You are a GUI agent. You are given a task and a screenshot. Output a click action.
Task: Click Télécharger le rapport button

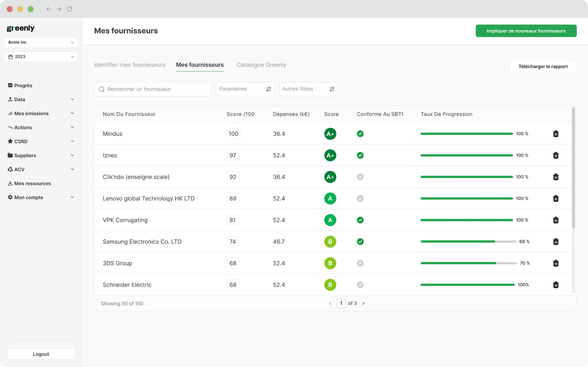click(543, 66)
